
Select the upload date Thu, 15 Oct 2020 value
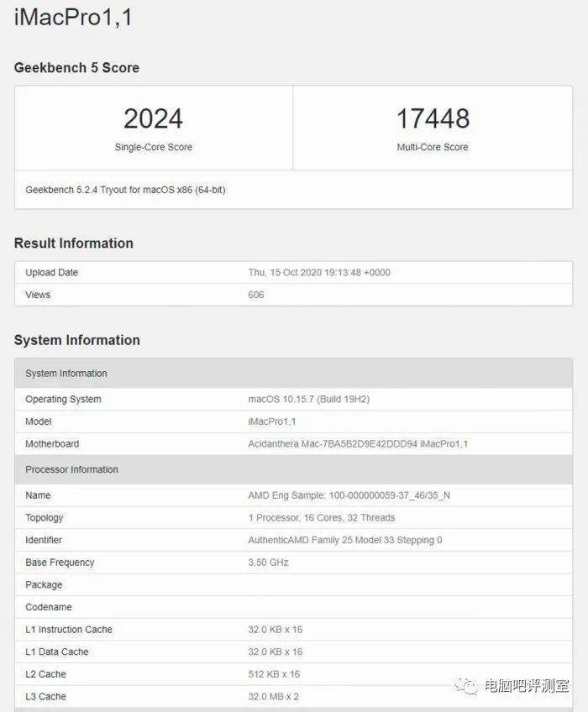(x=319, y=272)
